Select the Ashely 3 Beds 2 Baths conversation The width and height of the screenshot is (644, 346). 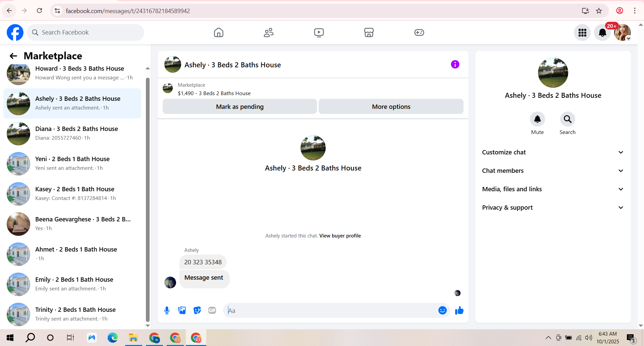tap(72, 103)
